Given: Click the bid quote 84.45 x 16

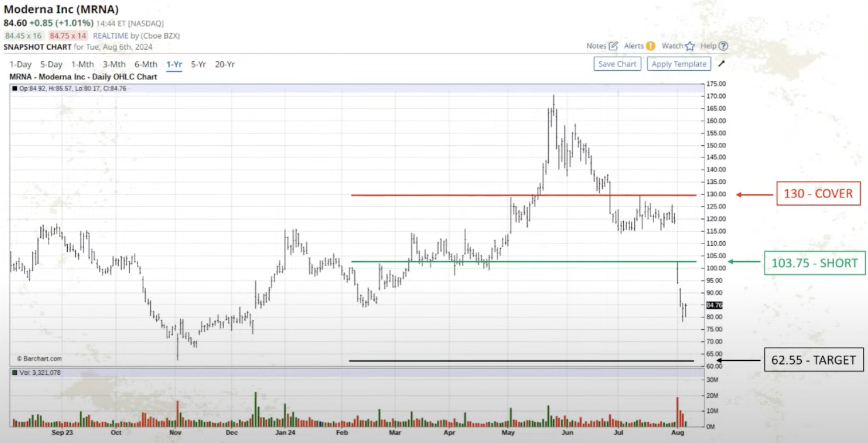Looking at the screenshot, I should (23, 36).
